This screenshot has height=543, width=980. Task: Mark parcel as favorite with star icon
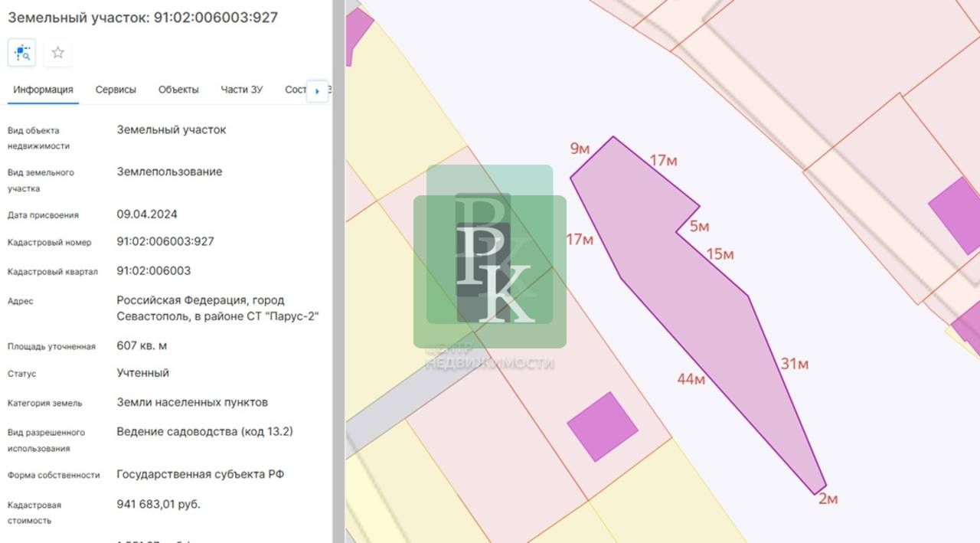(x=58, y=53)
